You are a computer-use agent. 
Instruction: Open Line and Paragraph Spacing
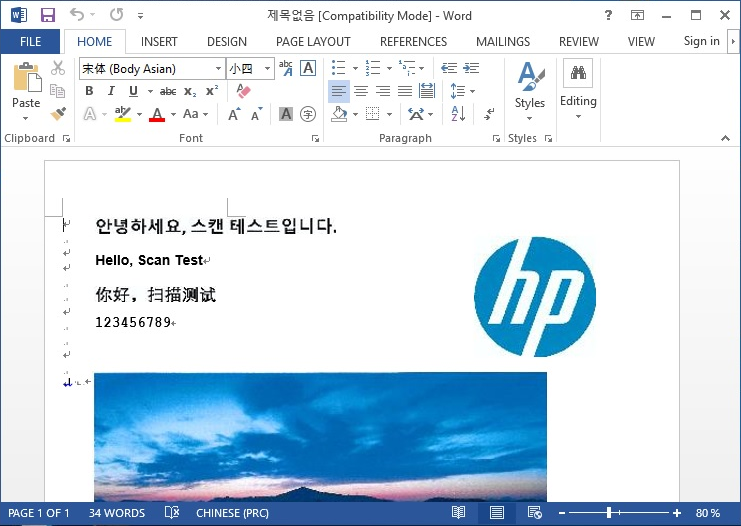[458, 91]
